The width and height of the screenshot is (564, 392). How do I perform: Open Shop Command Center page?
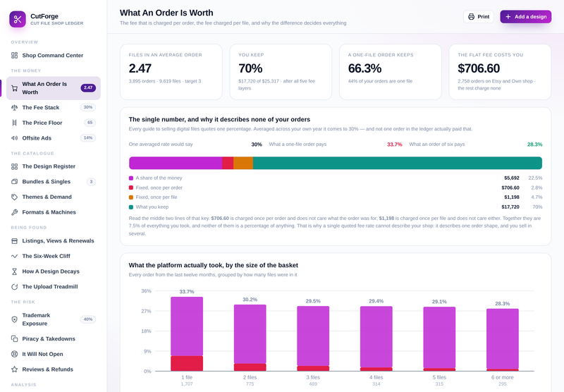tap(54, 56)
